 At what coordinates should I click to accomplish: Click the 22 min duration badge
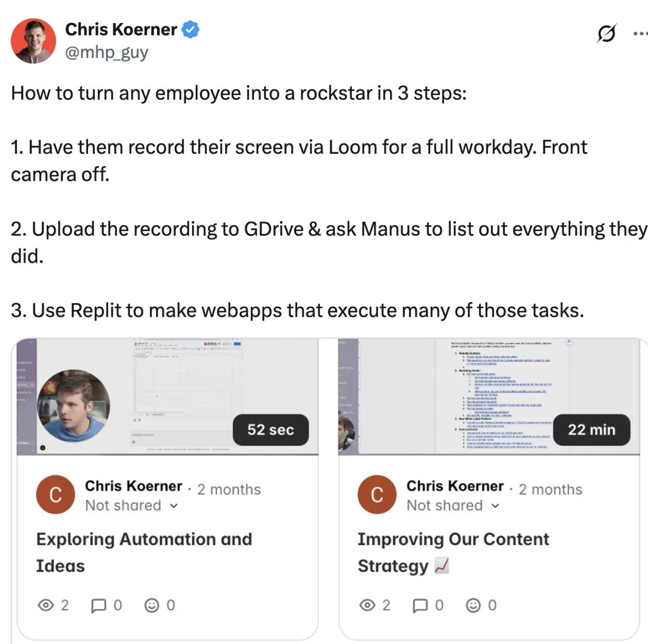click(x=591, y=429)
